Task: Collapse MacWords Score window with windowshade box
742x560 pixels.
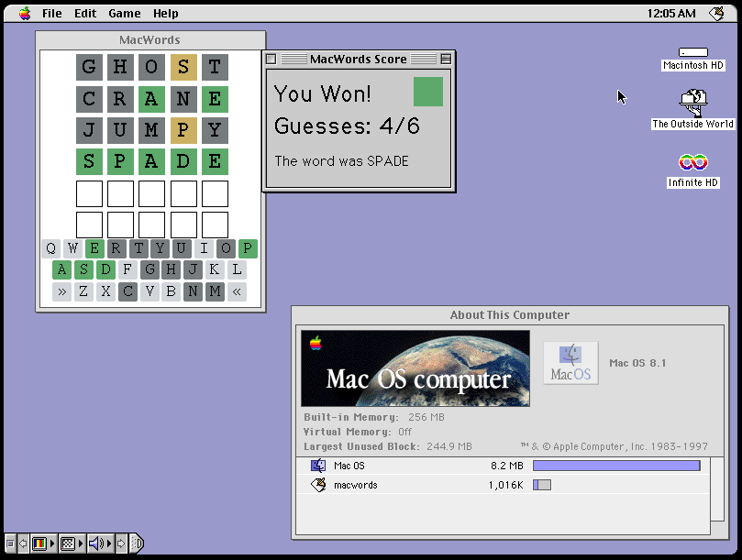Action: click(446, 60)
